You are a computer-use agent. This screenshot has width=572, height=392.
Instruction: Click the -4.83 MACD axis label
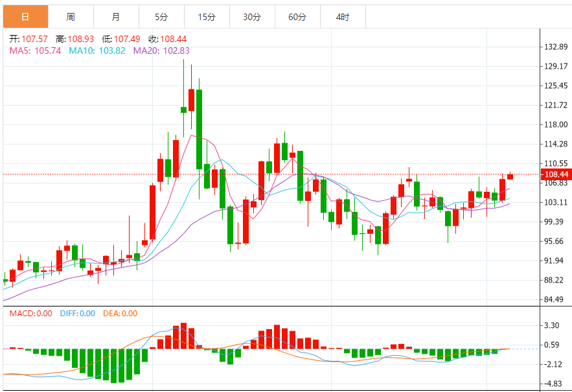[x=552, y=384]
